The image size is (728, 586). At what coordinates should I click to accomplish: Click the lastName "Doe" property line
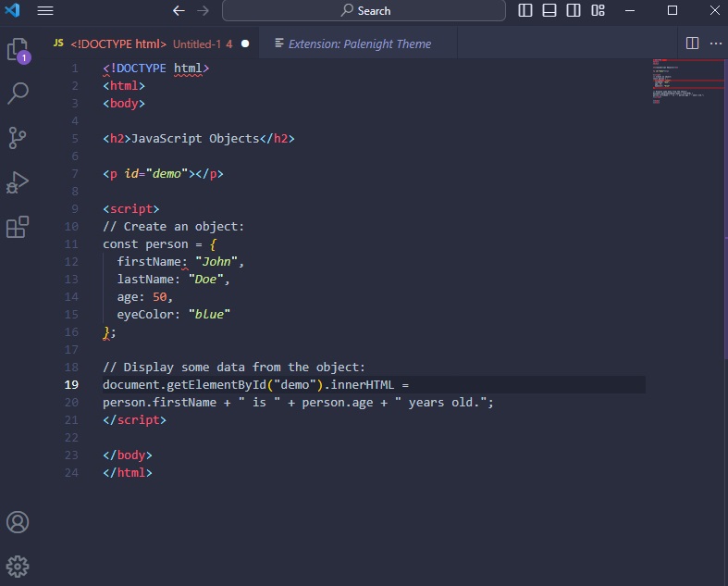point(173,280)
